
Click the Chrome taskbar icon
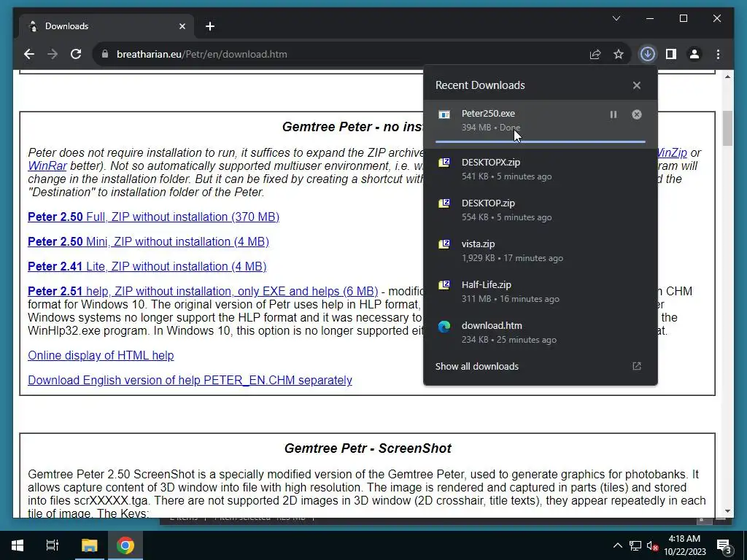pos(125,545)
